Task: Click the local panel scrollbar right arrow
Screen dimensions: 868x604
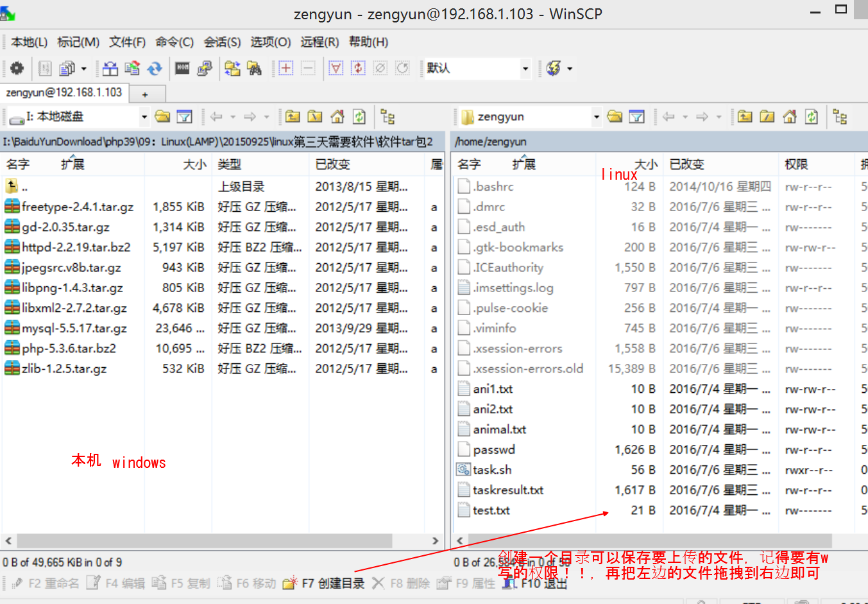Action: [435, 541]
